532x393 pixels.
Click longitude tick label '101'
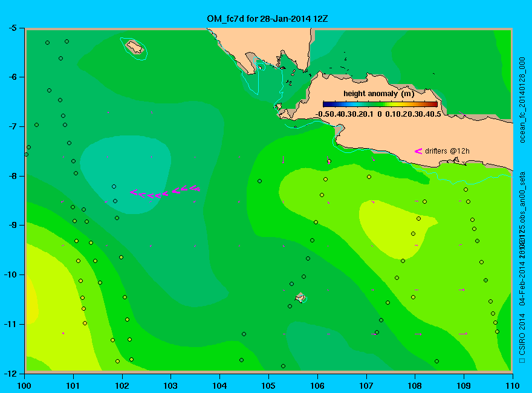click(73, 386)
